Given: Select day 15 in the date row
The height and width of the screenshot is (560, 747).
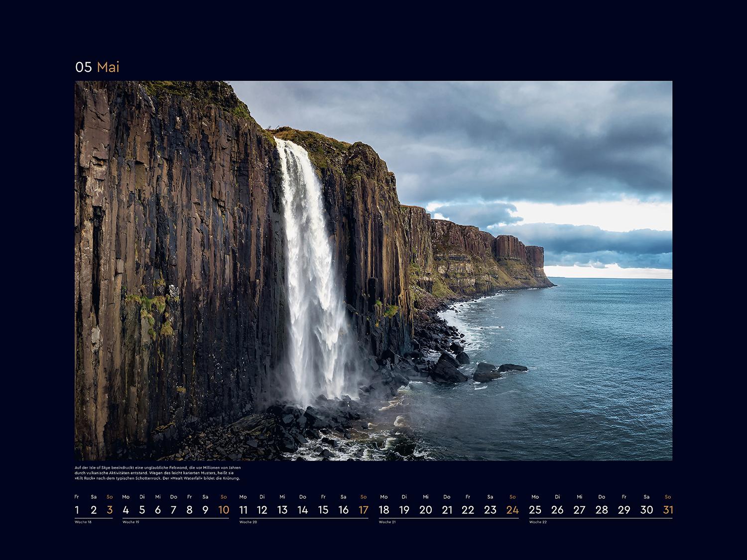Looking at the screenshot, I should click(x=323, y=510).
